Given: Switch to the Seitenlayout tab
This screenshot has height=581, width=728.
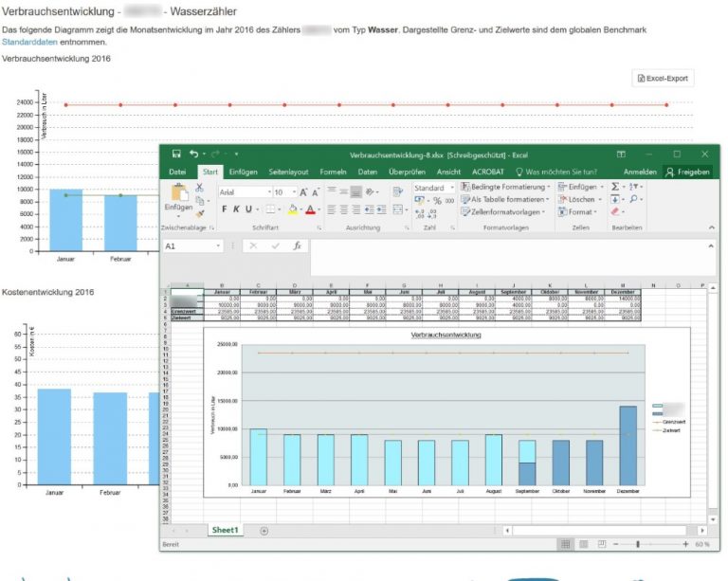Looking at the screenshot, I should point(288,172).
